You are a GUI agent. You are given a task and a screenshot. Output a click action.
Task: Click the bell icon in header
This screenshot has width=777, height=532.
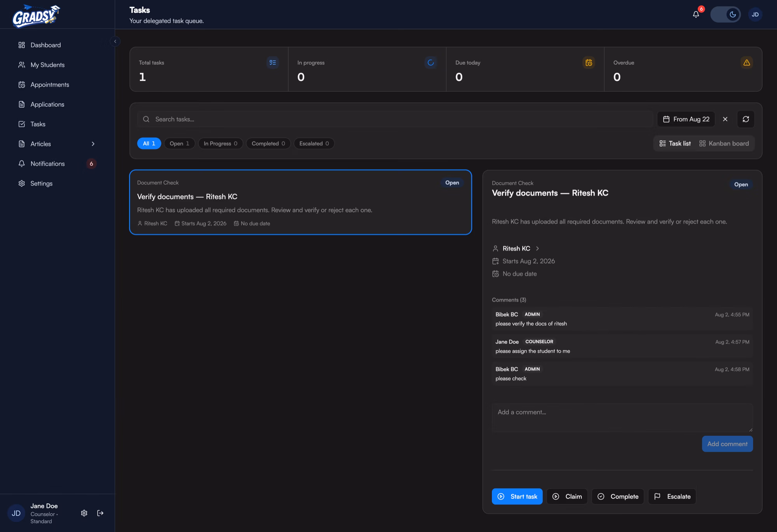coord(696,15)
